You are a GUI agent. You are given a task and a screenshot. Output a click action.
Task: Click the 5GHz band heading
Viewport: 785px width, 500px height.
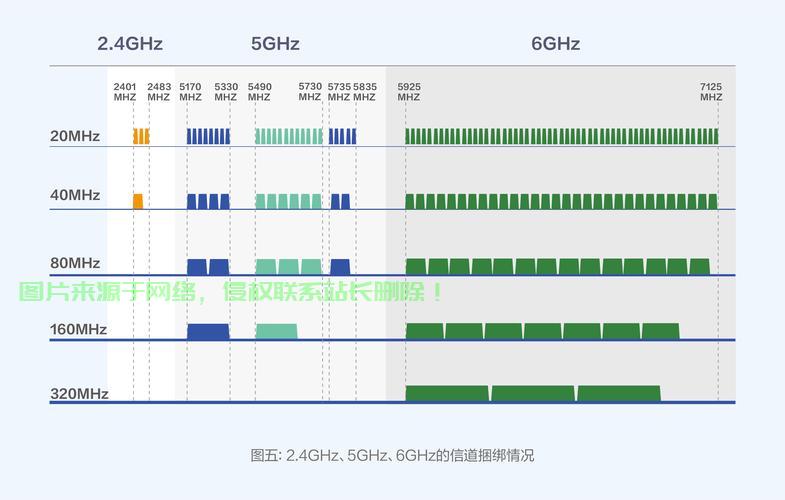pyautogui.click(x=275, y=44)
